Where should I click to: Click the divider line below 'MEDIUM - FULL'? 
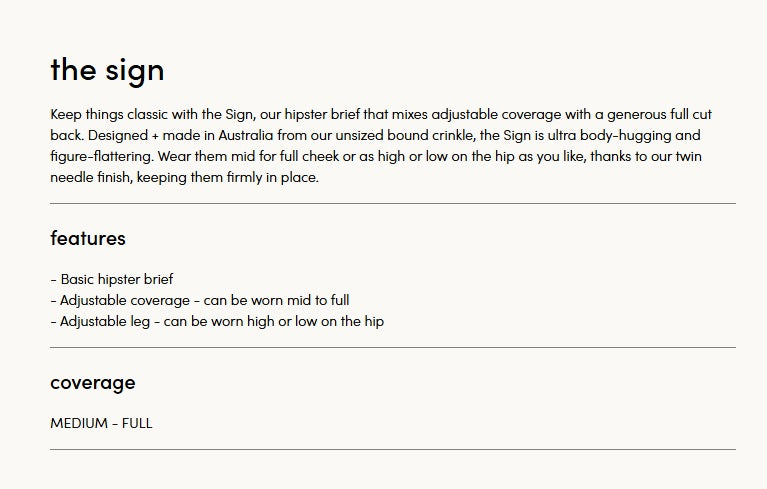(x=393, y=449)
